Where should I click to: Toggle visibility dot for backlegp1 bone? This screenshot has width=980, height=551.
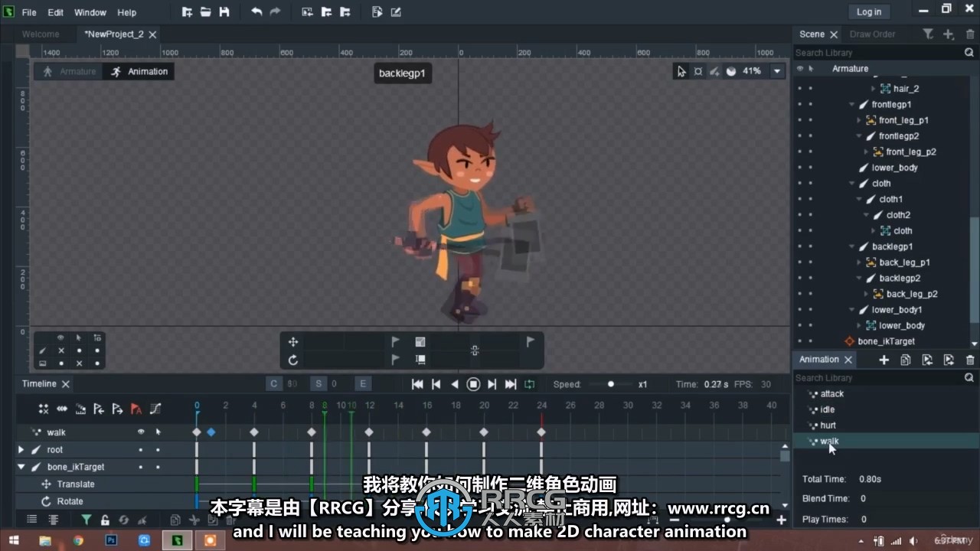click(800, 246)
